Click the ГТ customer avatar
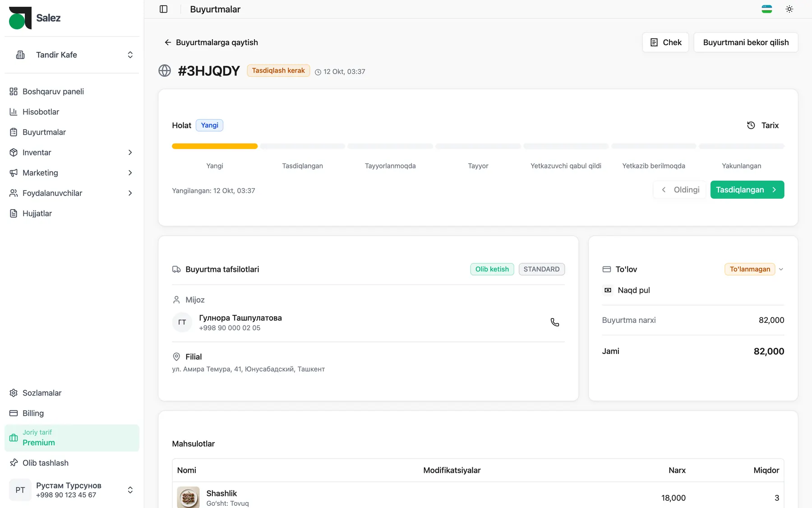The image size is (812, 508). point(182,322)
